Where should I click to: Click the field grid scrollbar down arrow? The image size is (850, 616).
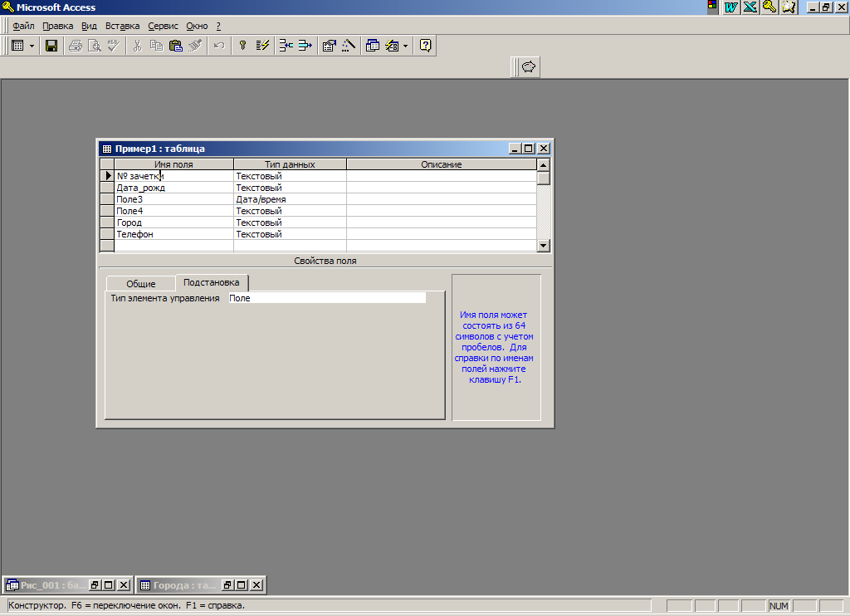tap(544, 246)
